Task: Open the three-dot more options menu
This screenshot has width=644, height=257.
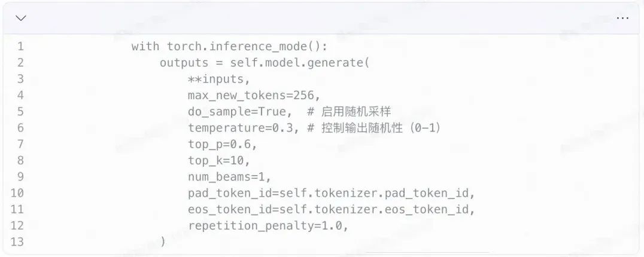Action: point(622,18)
